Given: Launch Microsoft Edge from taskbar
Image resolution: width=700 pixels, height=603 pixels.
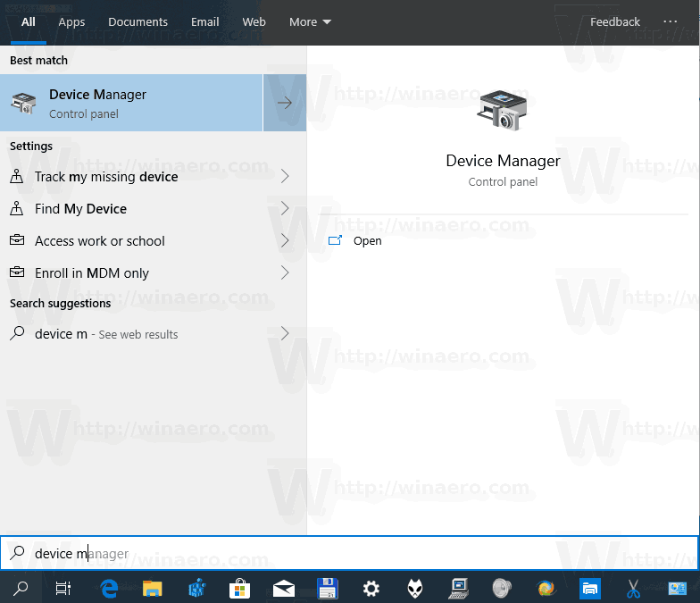Looking at the screenshot, I should 109,588.
